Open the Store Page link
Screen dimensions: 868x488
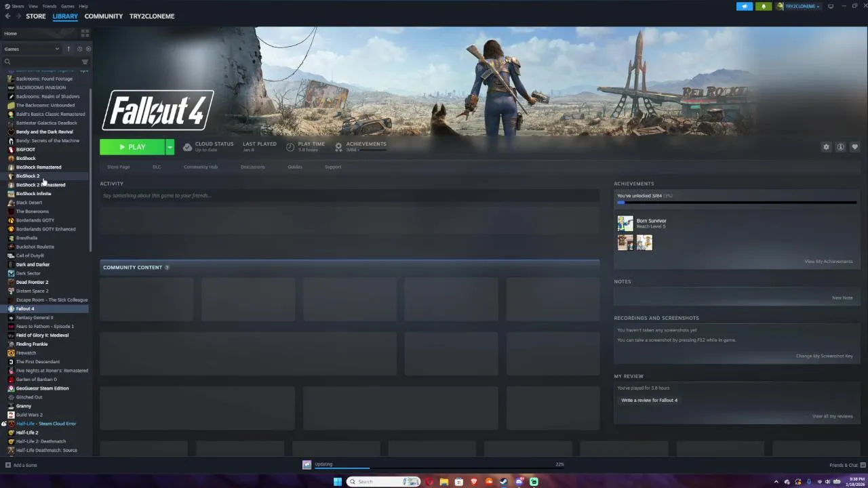click(x=118, y=167)
